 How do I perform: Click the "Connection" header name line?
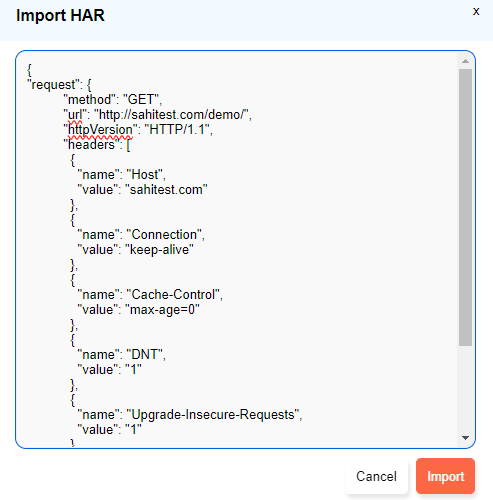pyautogui.click(x=141, y=235)
